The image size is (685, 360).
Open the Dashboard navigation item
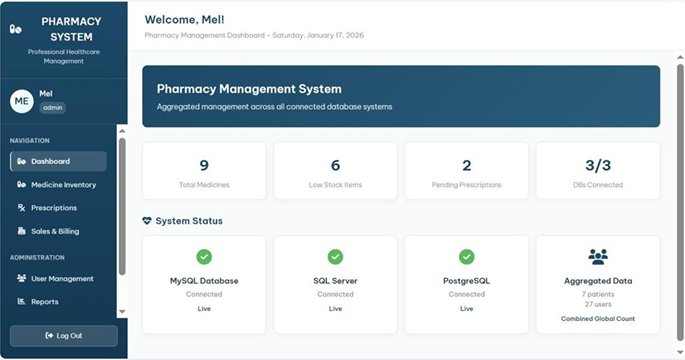pos(58,161)
